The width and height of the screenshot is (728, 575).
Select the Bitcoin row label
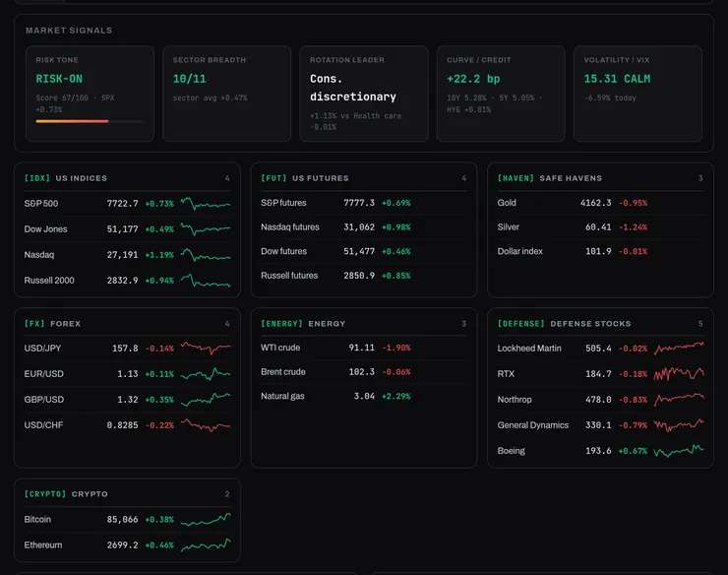click(x=37, y=519)
